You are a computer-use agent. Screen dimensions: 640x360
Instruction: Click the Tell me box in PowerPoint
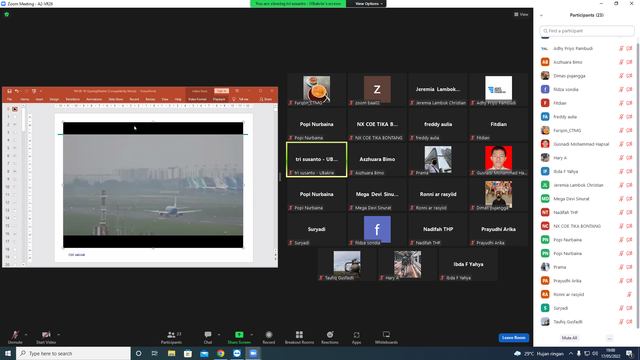pyautogui.click(x=241, y=99)
